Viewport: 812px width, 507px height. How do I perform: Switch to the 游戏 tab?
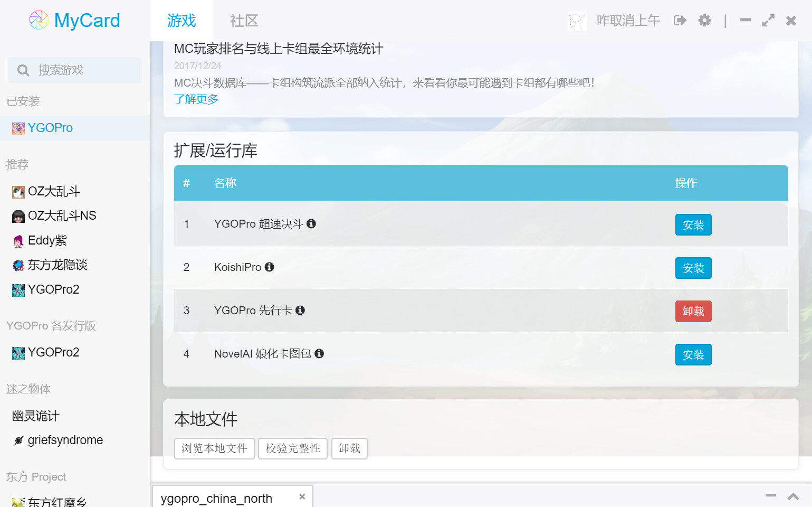(x=181, y=21)
